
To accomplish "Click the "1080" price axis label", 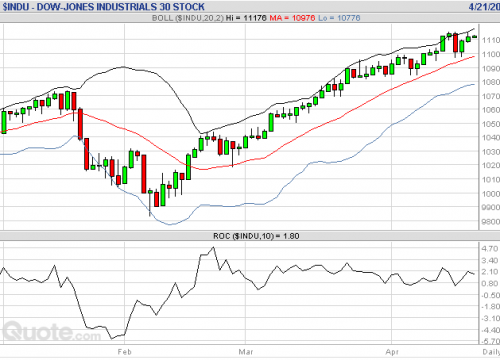I will pyautogui.click(x=491, y=82).
